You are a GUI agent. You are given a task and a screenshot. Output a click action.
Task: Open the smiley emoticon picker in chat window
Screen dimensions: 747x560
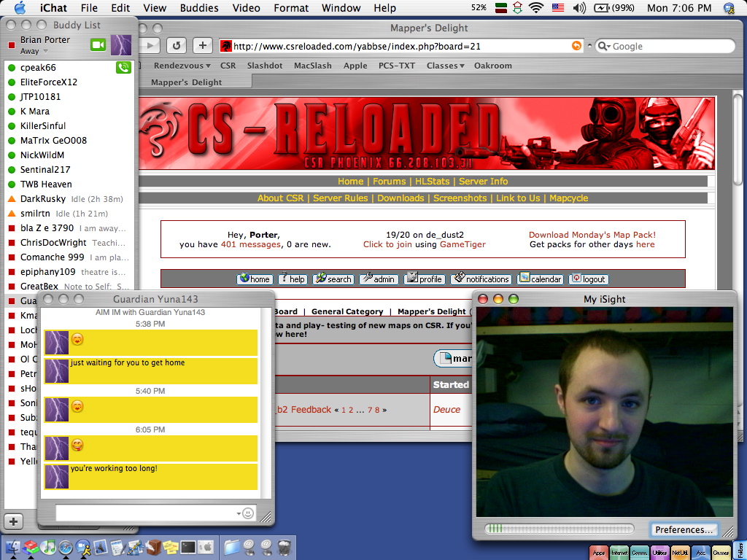pos(248,513)
